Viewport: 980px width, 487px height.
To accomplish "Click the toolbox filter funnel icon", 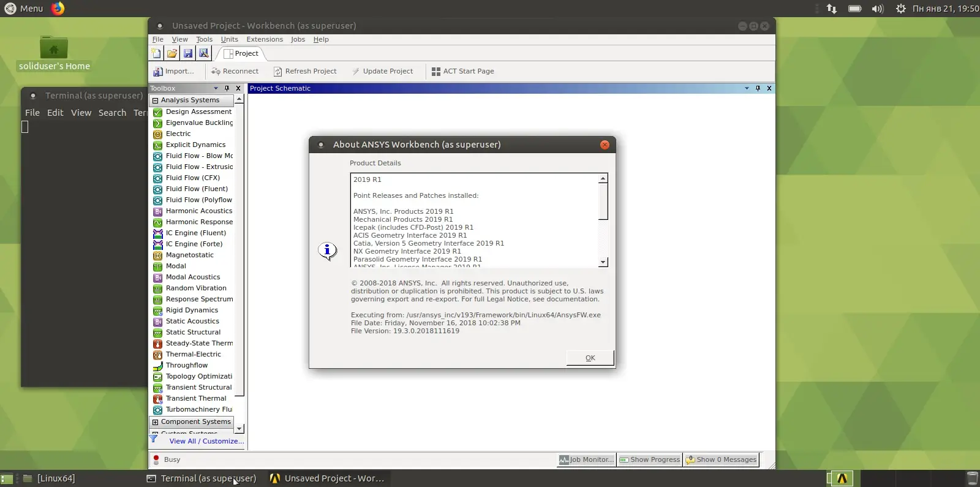I will (154, 439).
